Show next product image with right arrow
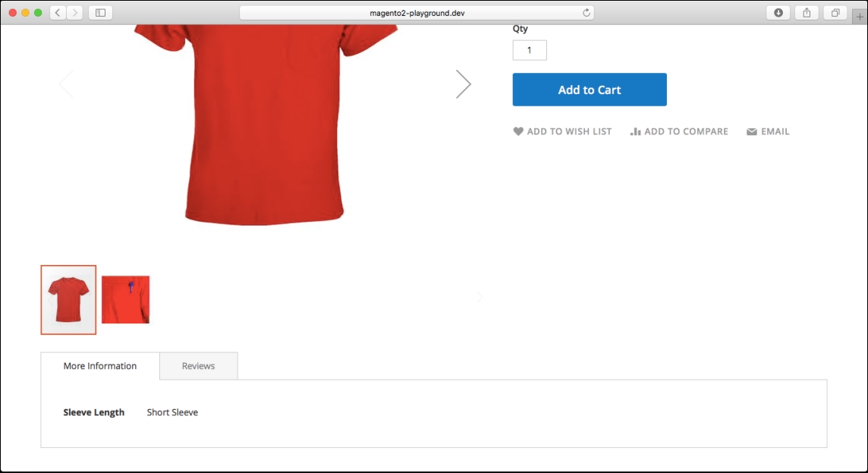The height and width of the screenshot is (473, 868). point(464,84)
